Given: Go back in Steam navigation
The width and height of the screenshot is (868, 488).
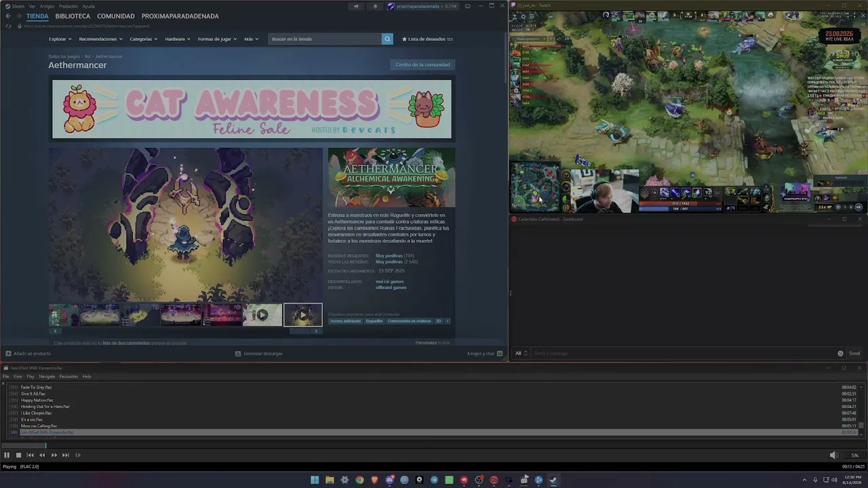Looking at the screenshot, I should [x=8, y=16].
